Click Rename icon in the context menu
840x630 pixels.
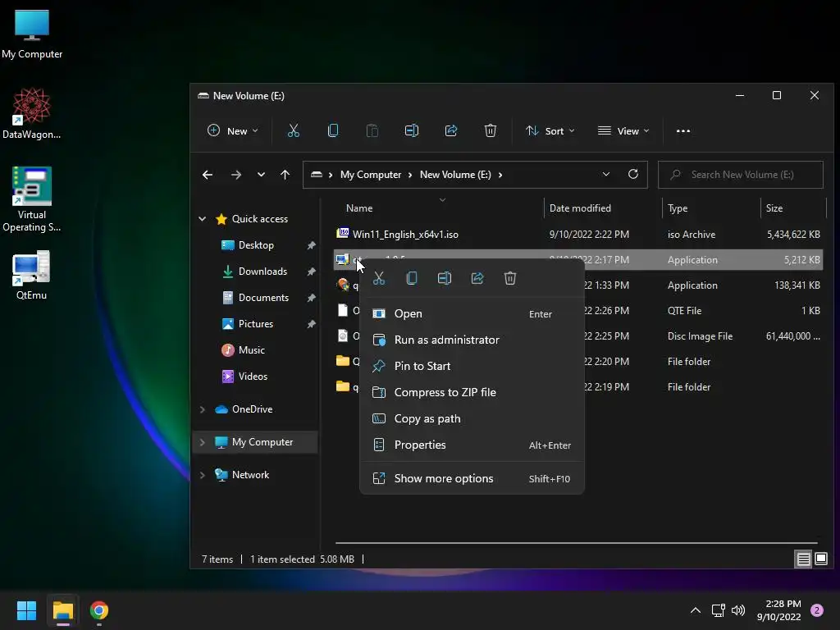(444, 278)
